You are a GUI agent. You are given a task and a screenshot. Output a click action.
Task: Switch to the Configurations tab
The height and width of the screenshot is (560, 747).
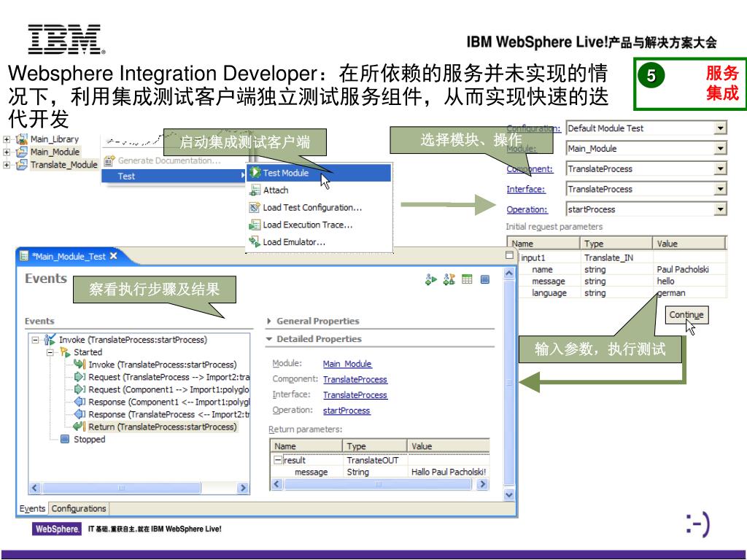tap(79, 508)
